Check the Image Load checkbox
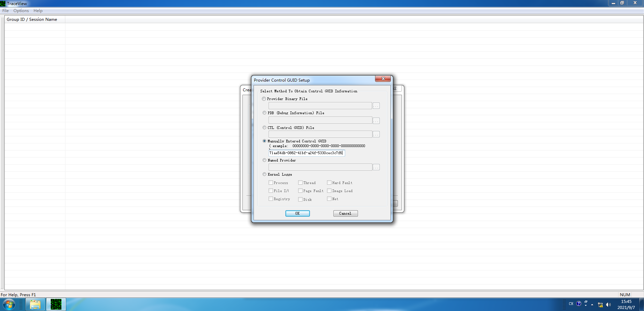This screenshot has height=311, width=644. tap(329, 190)
